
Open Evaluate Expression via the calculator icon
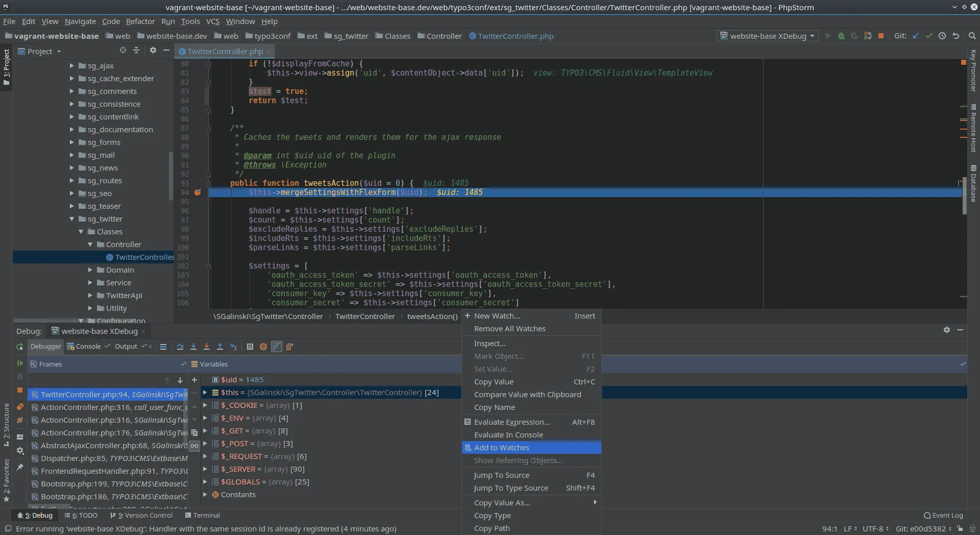250,347
